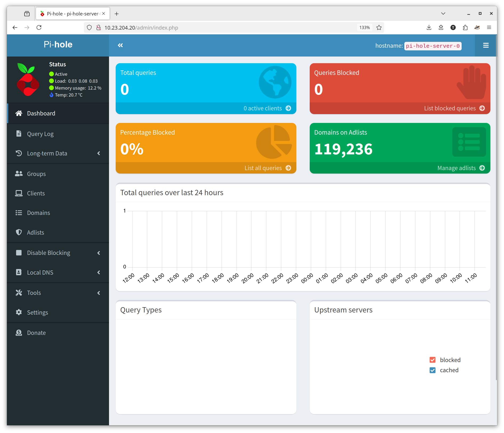Open a new browser tab
Image resolution: width=504 pixels, height=433 pixels.
tap(116, 14)
